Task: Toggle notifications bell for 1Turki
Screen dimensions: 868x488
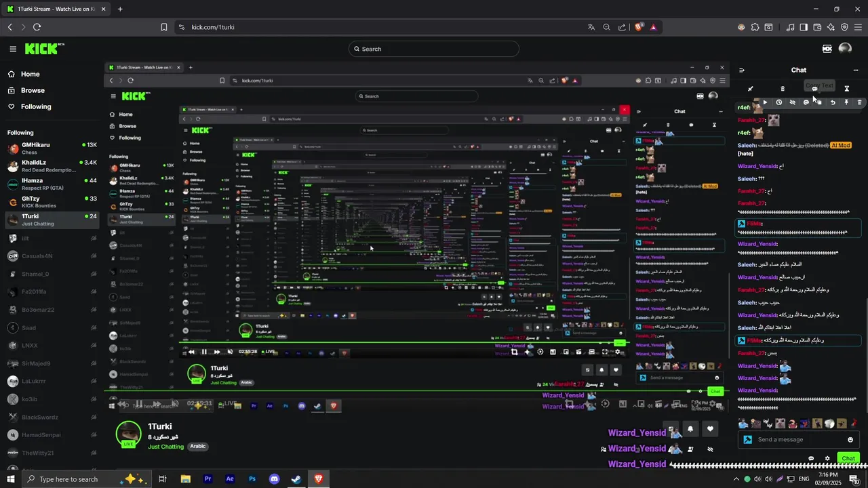Action: click(x=690, y=428)
